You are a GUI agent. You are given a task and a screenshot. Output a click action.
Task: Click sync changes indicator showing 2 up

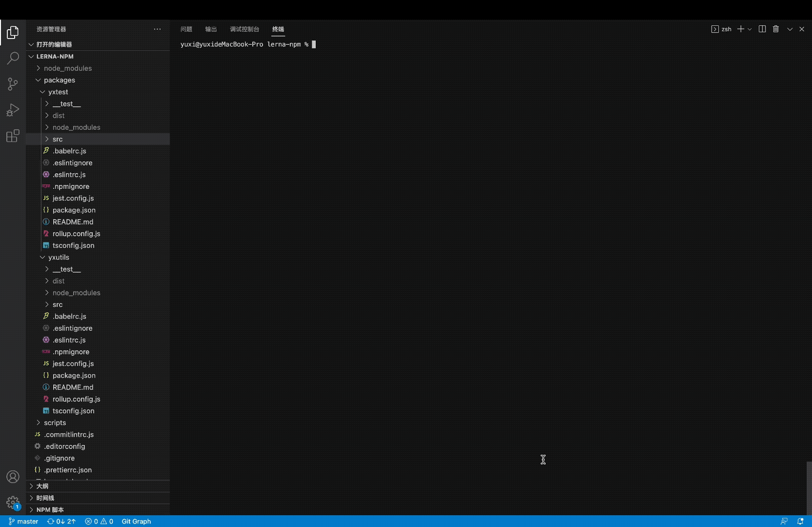(61, 521)
